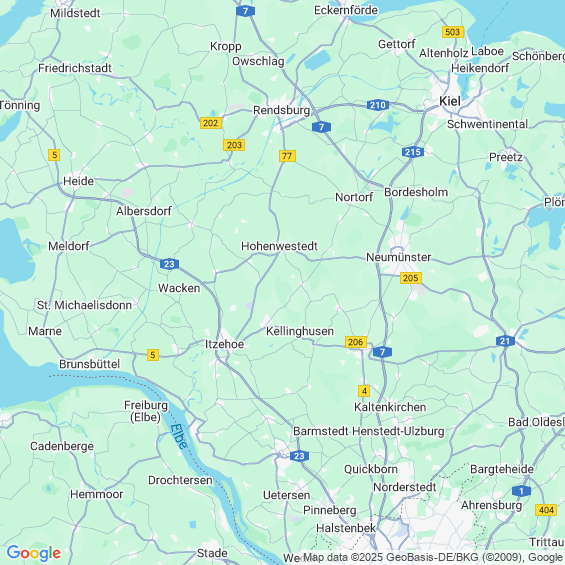The width and height of the screenshot is (565, 565).
Task: Select the Hohenwestedt town label
Action: click(279, 246)
